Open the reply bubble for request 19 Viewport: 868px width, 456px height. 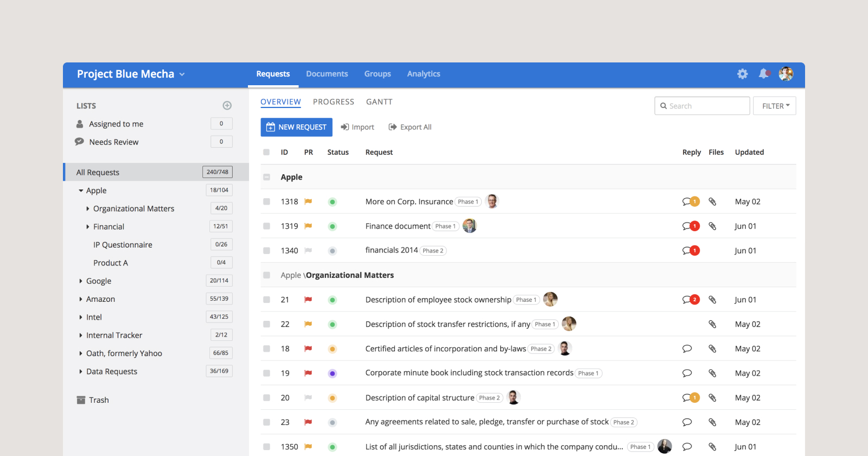[687, 373]
